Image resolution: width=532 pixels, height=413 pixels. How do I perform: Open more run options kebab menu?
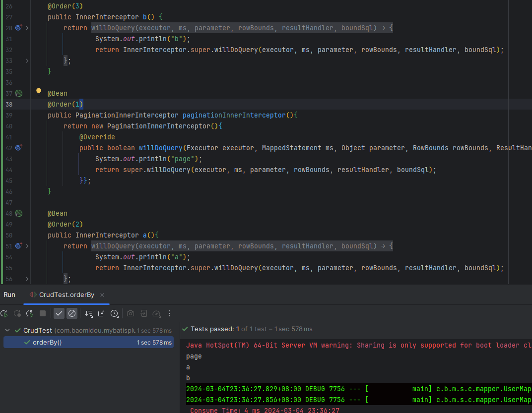click(x=169, y=313)
